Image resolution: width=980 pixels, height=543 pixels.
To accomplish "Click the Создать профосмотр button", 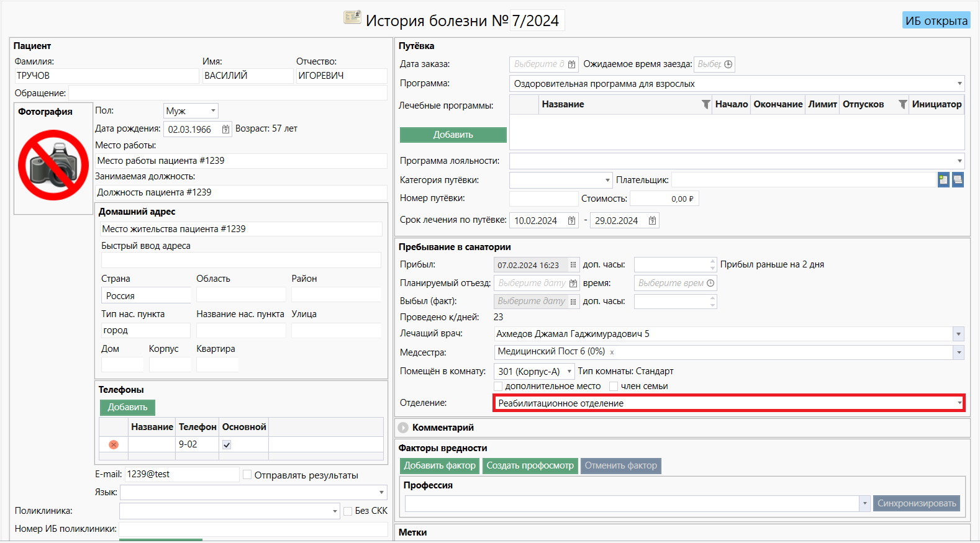I will click(x=530, y=465).
